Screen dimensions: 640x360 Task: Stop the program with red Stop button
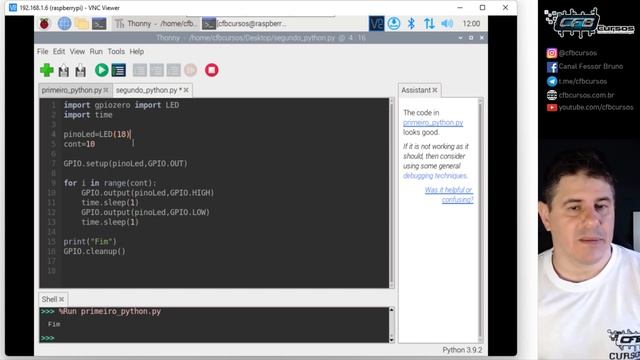point(211,70)
